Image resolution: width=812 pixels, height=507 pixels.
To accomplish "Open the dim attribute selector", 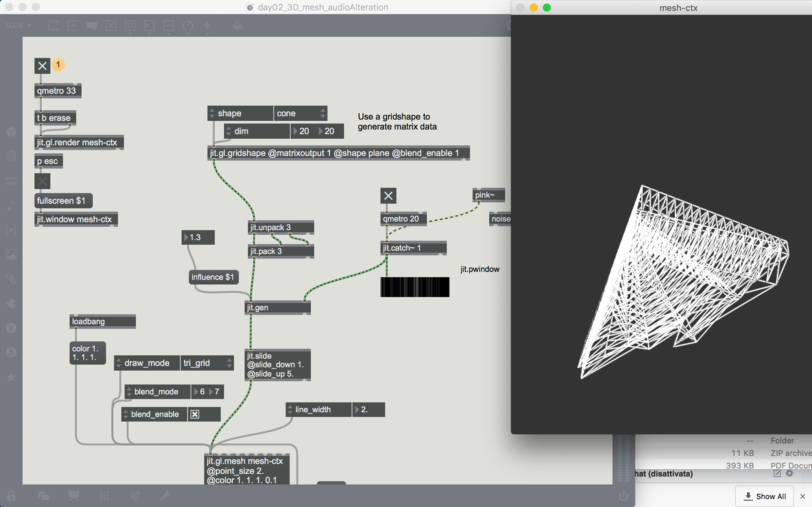I will [257, 131].
